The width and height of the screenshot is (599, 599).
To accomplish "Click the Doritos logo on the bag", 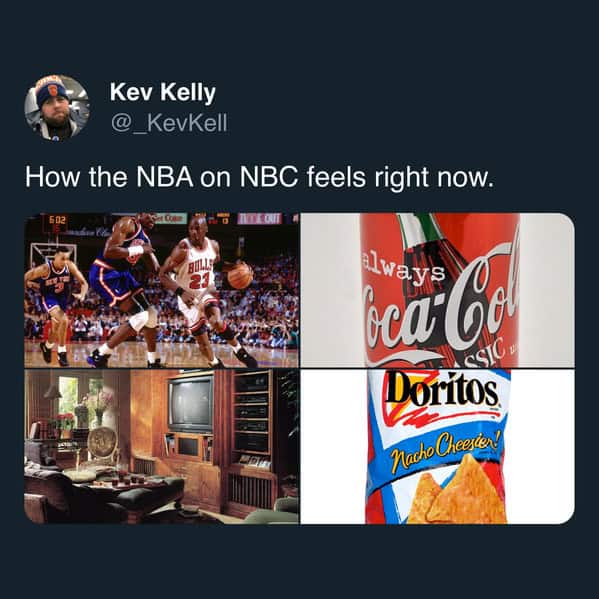I will [441, 389].
